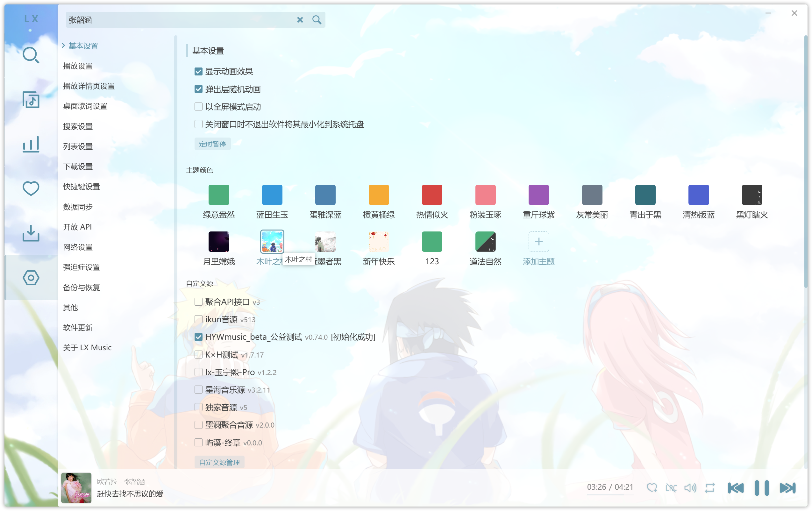Enable lx-玉宁熙-Pro custom source
Image resolution: width=812 pixels, height=511 pixels.
198,372
